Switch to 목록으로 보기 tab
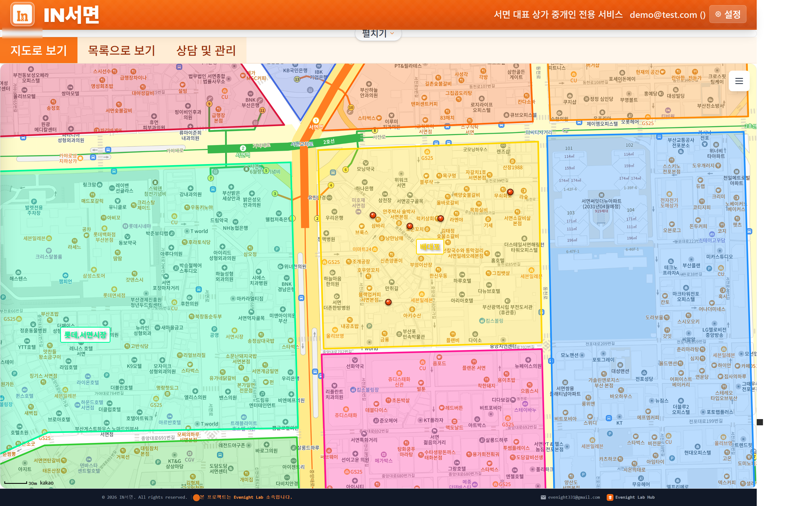The width and height of the screenshot is (812, 506). 121,50
